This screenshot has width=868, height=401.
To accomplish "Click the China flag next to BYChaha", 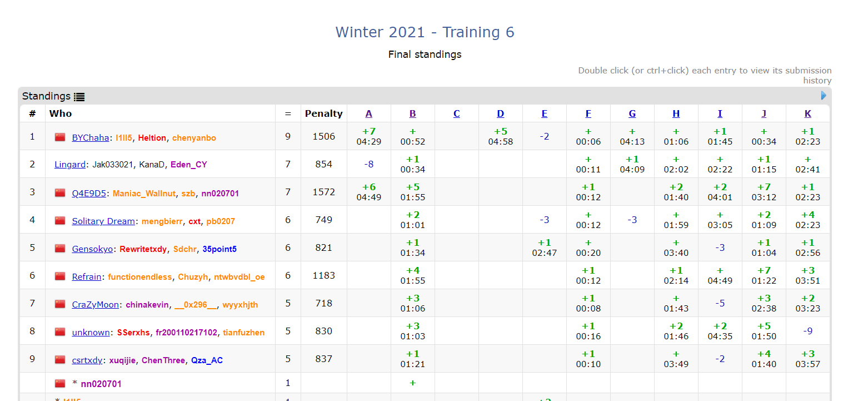I will click(x=60, y=137).
